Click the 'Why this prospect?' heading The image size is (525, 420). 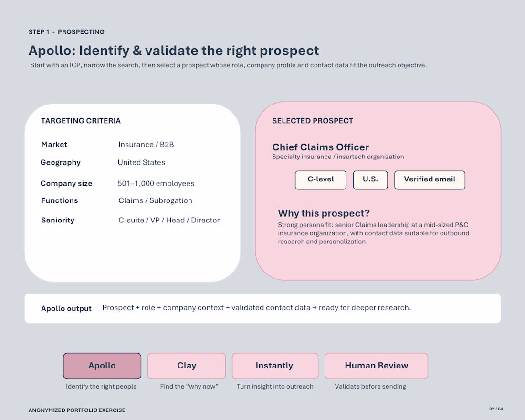click(x=324, y=213)
